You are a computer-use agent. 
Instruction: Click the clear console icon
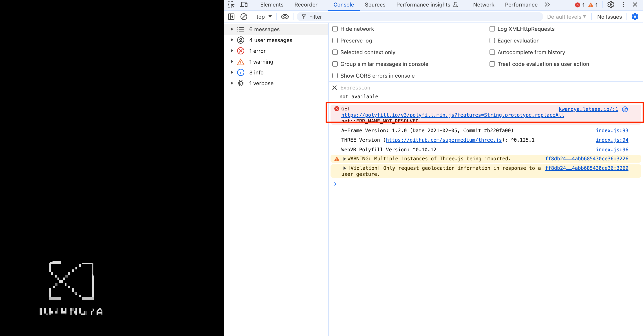point(244,17)
